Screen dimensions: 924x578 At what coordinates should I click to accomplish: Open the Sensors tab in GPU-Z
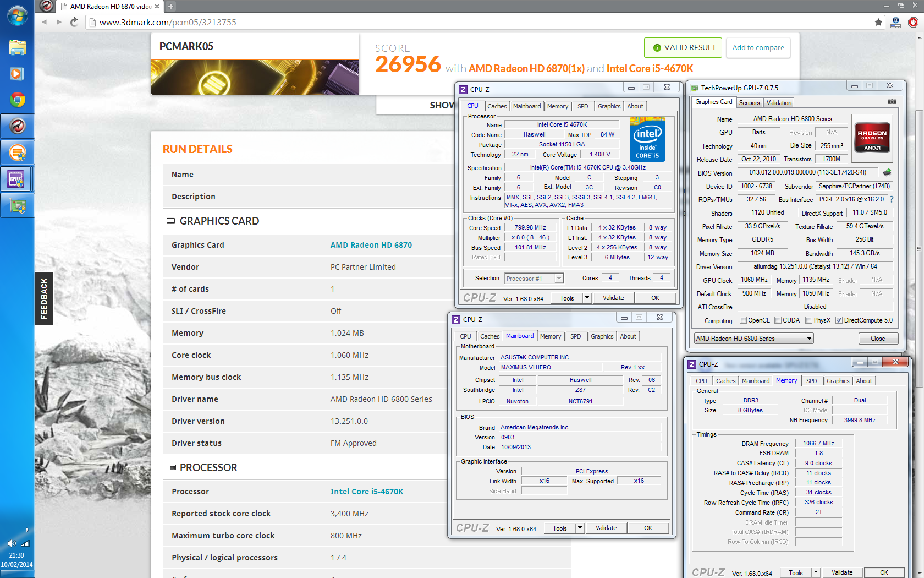(x=749, y=103)
